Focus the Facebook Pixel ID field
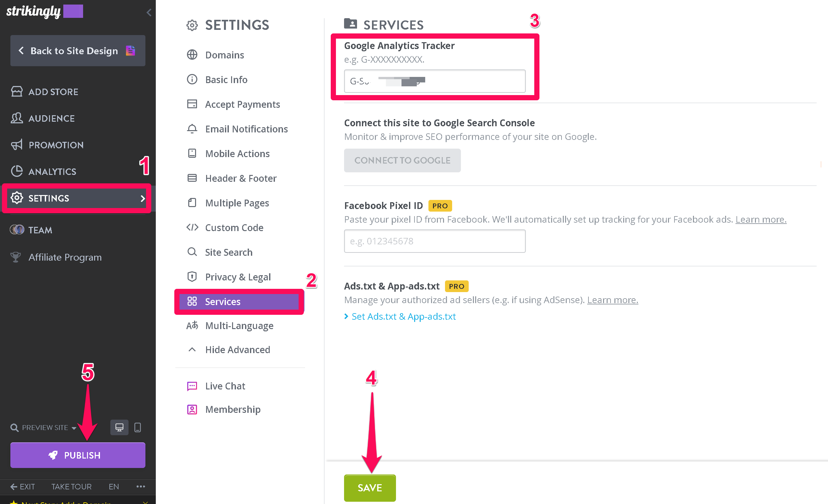 click(435, 241)
